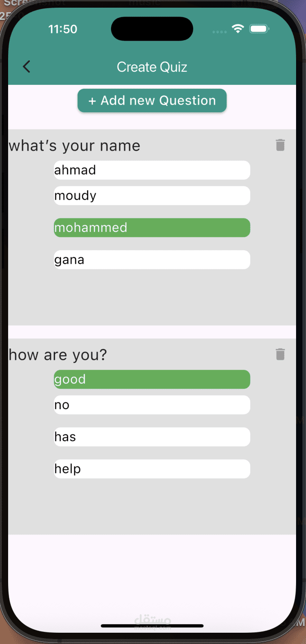Tap the highlighted "mohammed" answer

pyautogui.click(x=152, y=228)
